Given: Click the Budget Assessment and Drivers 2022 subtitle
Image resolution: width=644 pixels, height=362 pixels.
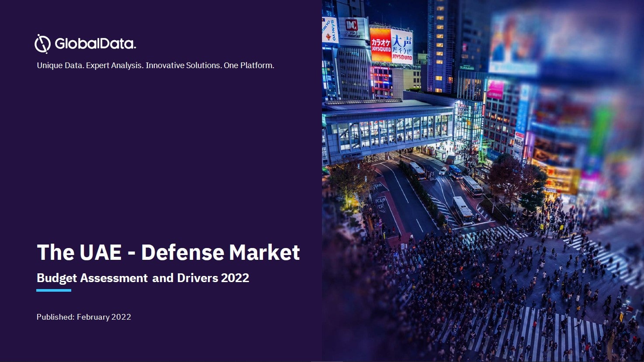Looking at the screenshot, I should click(x=143, y=278).
